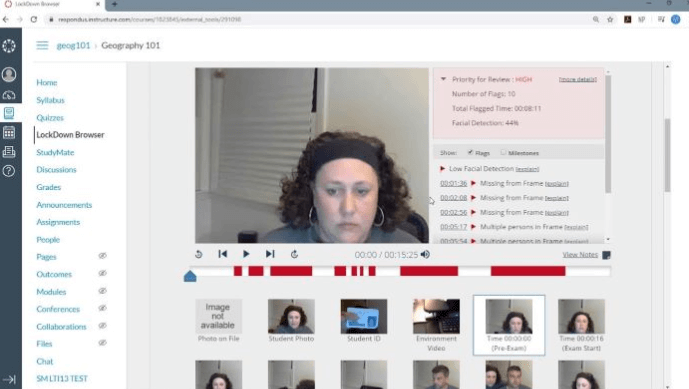Jump to timestamp 00:02:56
Image resolution: width=689 pixels, height=389 pixels.
tap(453, 212)
